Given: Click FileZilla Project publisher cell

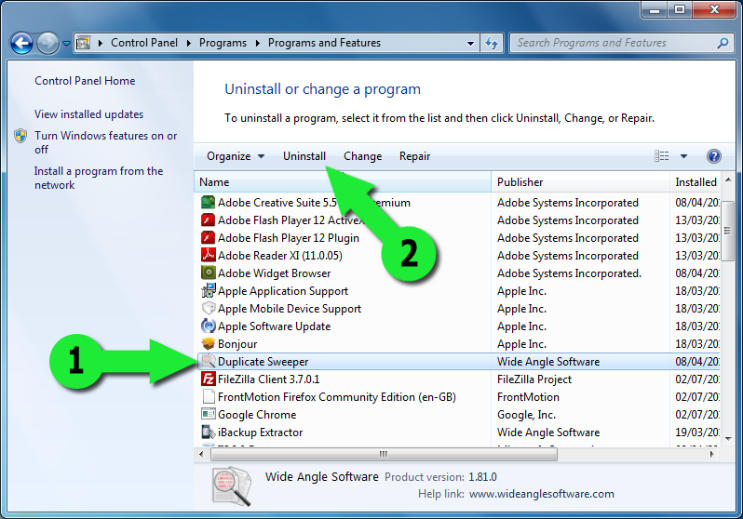Looking at the screenshot, I should click(534, 379).
